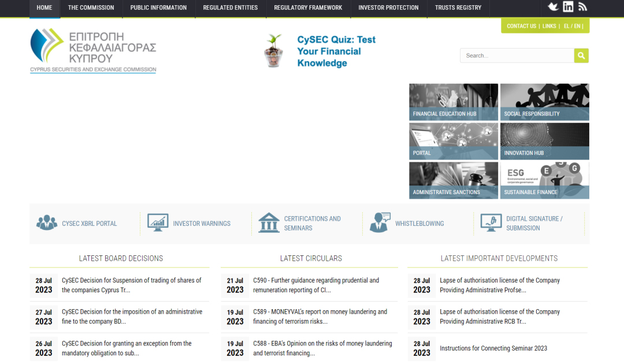This screenshot has width=624, height=364.
Task: Click the Digital Signature submission icon
Action: click(491, 223)
